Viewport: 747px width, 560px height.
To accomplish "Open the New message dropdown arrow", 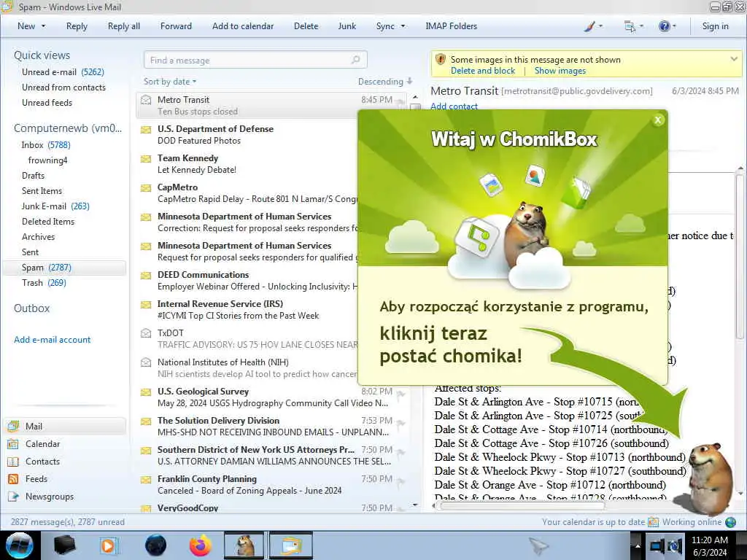I will click(43, 26).
